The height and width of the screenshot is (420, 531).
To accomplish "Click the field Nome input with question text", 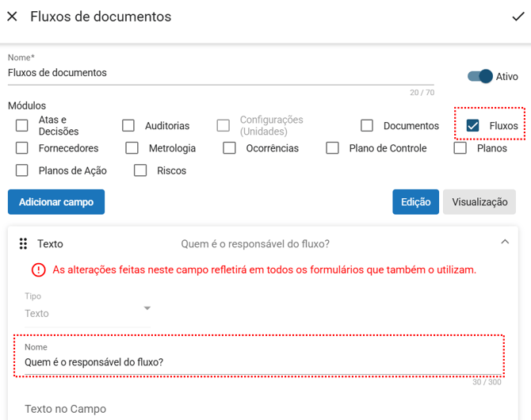I will tap(258, 362).
